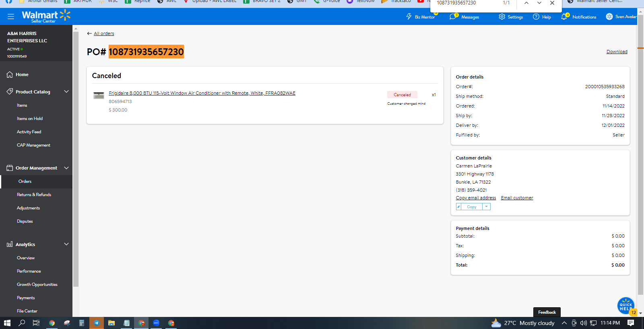
Task: Open the weather widget on taskbar
Action: pyautogui.click(x=523, y=323)
